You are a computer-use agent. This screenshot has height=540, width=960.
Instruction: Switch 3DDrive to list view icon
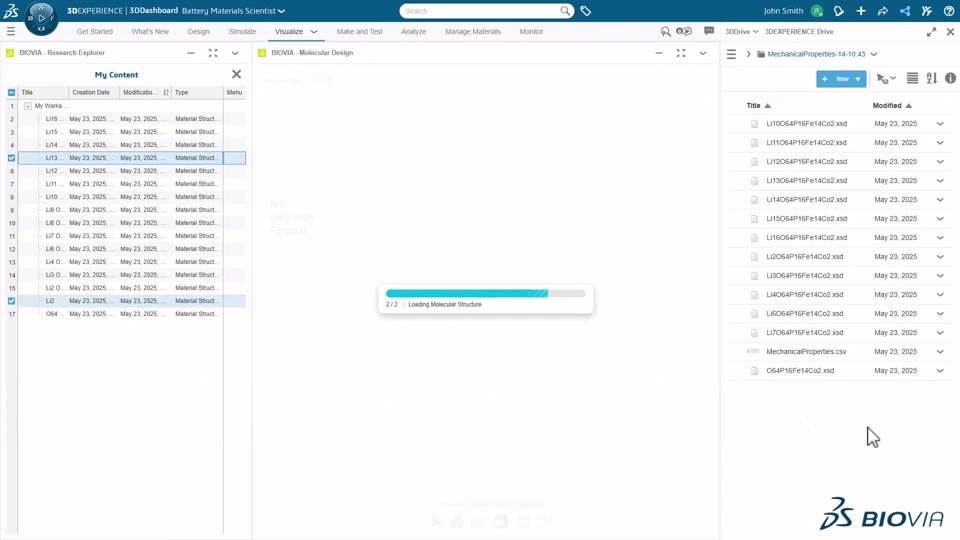(912, 78)
